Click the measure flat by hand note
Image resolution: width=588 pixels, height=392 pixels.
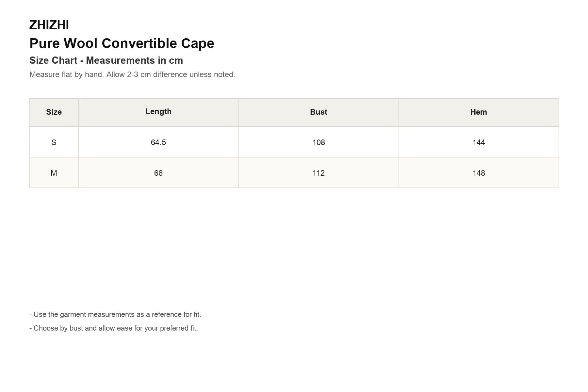[x=132, y=74]
